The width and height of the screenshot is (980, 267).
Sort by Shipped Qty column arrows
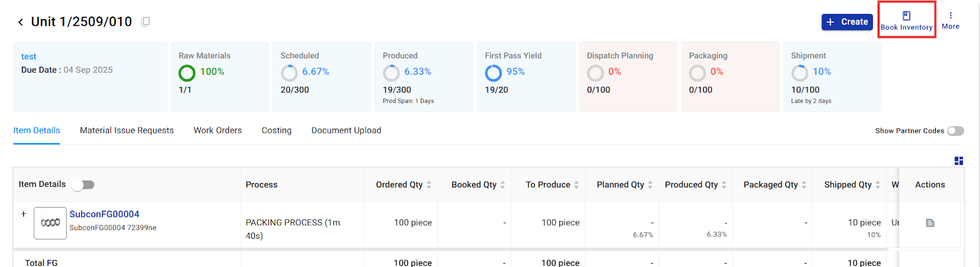[878, 185]
